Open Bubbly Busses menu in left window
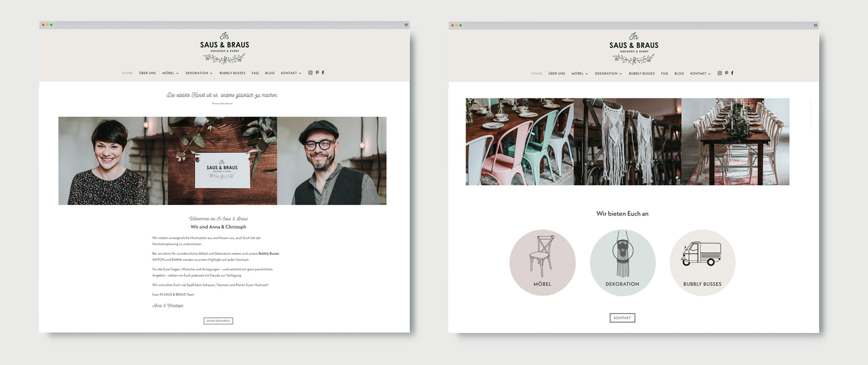The height and width of the screenshot is (365, 868). coord(233,73)
